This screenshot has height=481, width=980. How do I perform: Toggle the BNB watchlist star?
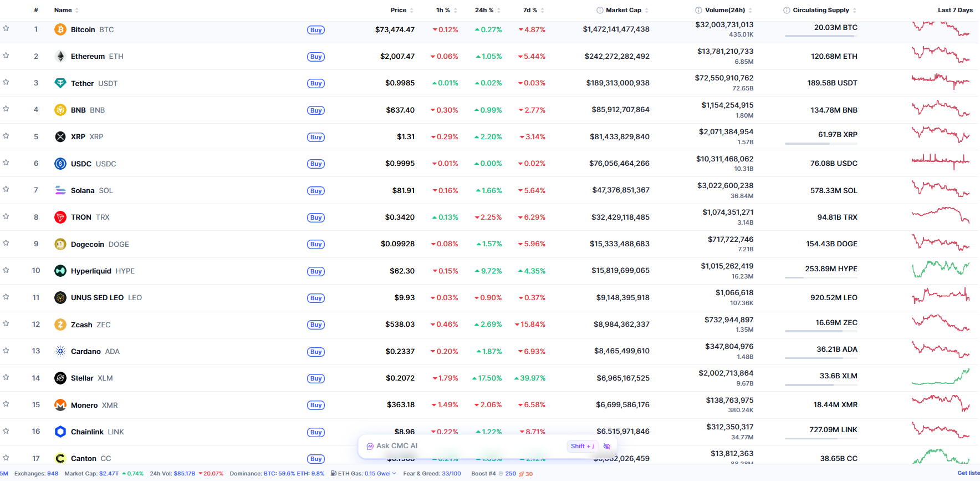(6, 109)
